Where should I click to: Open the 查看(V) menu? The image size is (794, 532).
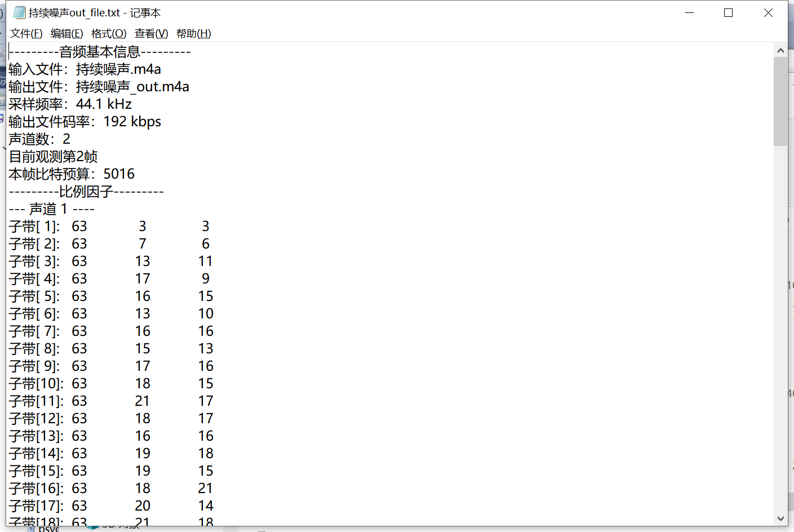[x=150, y=33]
